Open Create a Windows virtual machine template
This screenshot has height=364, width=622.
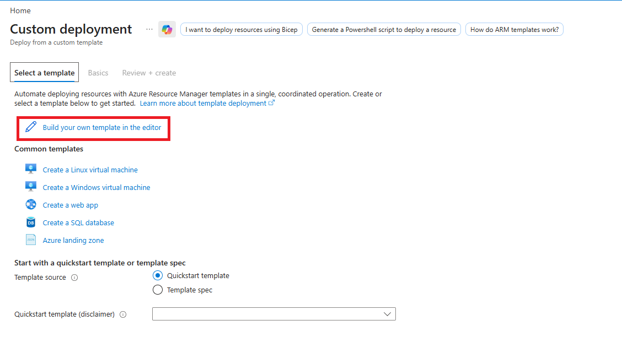[x=96, y=187]
